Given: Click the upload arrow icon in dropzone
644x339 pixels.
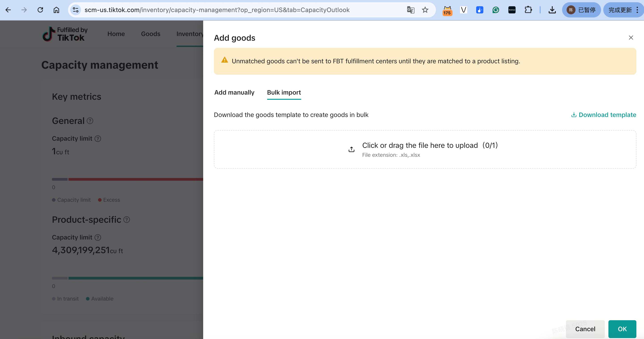Looking at the screenshot, I should tap(352, 149).
